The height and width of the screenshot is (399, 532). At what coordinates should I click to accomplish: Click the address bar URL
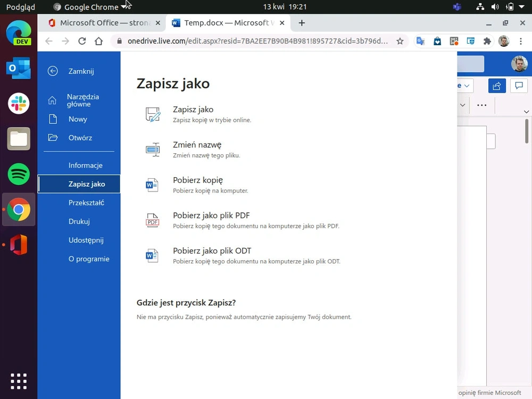(257, 41)
